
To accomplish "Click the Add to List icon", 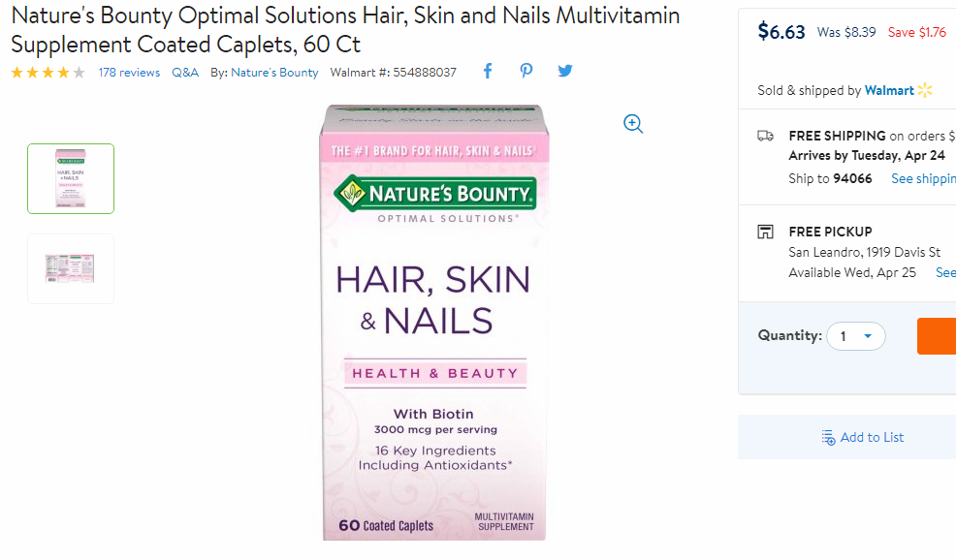I will (828, 438).
